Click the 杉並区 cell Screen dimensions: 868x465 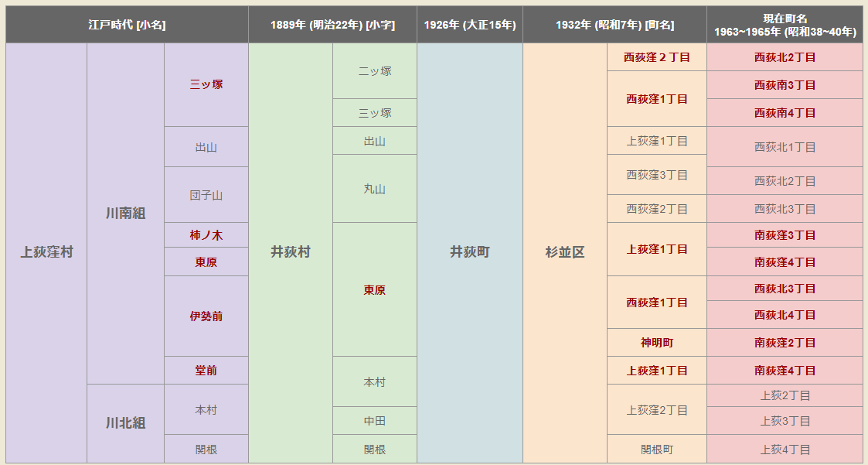click(x=565, y=253)
